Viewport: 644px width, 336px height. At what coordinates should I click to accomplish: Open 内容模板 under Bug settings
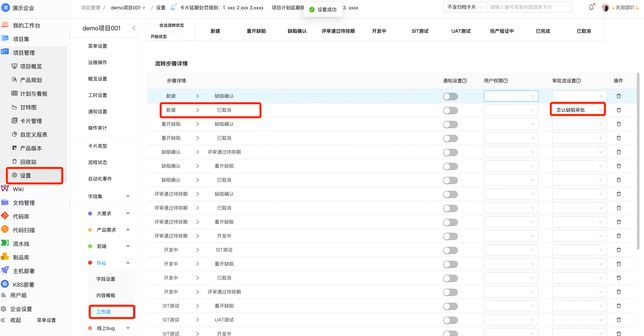coord(106,295)
